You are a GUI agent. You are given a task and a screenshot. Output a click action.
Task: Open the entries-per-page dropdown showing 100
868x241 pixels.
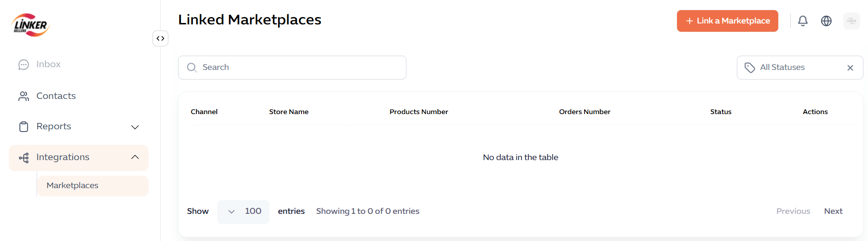[243, 212]
